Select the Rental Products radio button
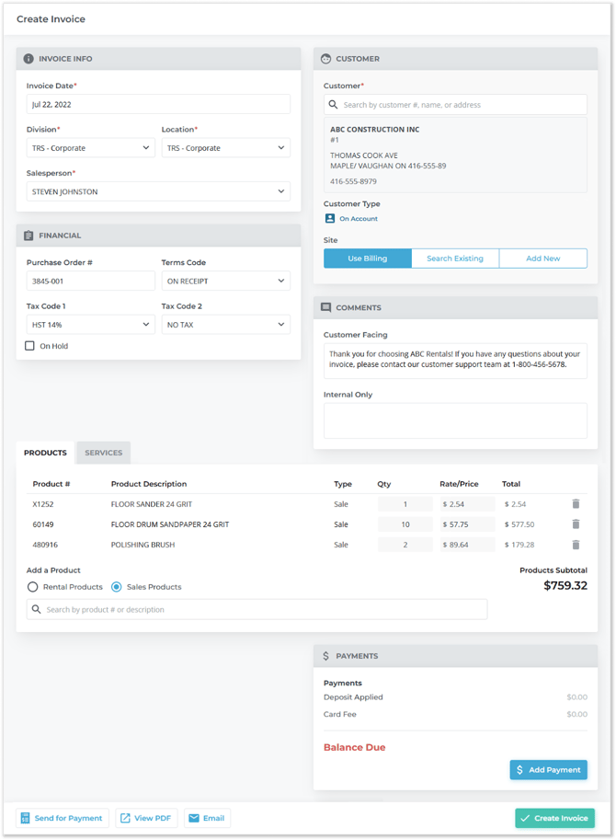The height and width of the screenshot is (840, 616). click(32, 587)
